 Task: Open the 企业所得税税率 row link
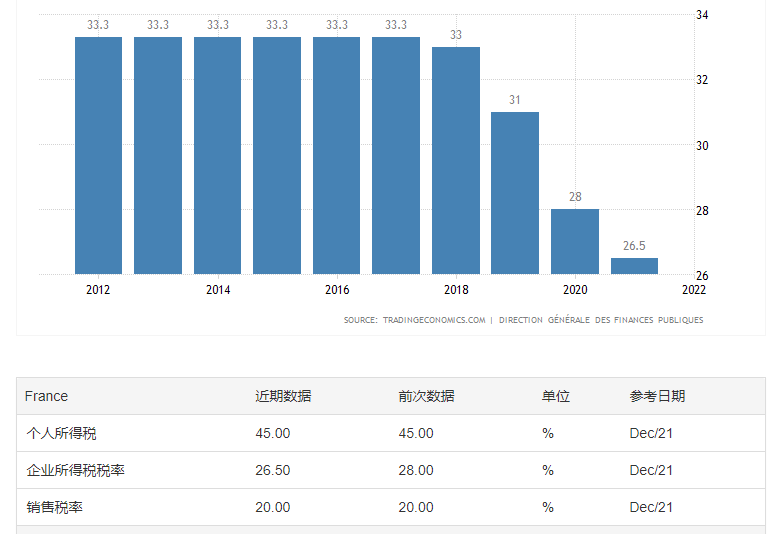tap(75, 470)
